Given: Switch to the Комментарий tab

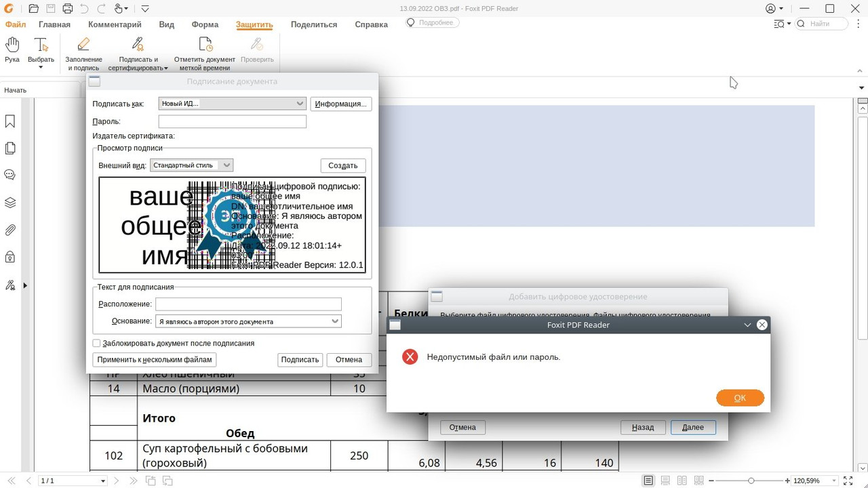Looking at the screenshot, I should tap(115, 24).
